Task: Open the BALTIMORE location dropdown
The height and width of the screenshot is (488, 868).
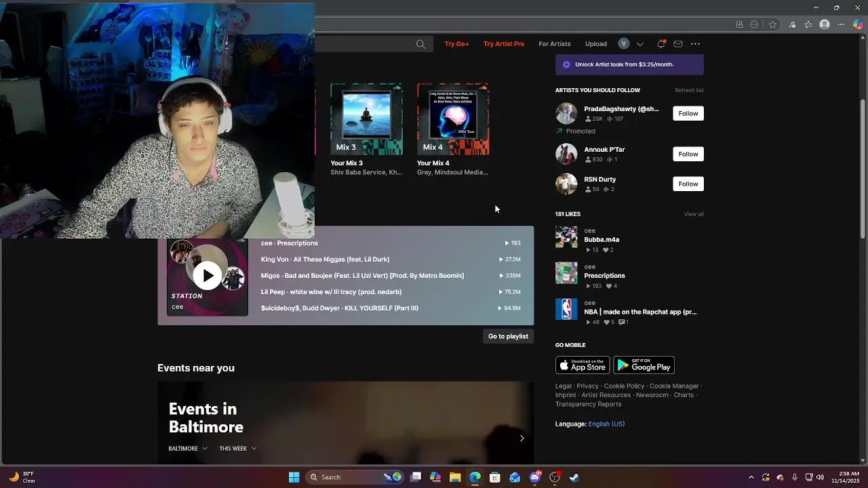Action: tap(188, 449)
